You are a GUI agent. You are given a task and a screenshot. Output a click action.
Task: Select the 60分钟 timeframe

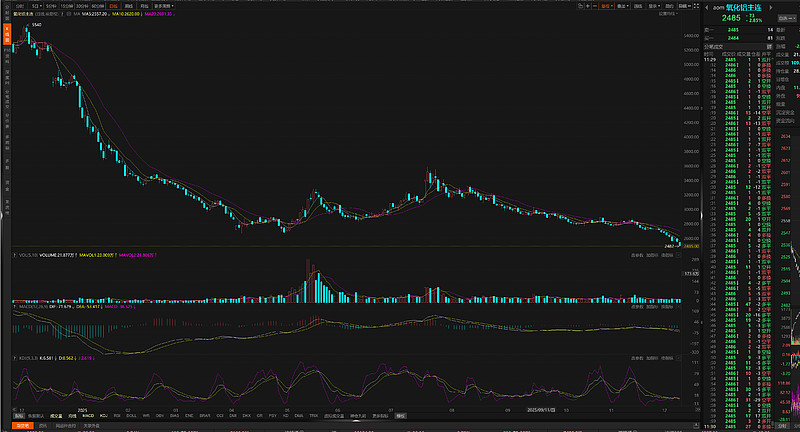pos(97,6)
